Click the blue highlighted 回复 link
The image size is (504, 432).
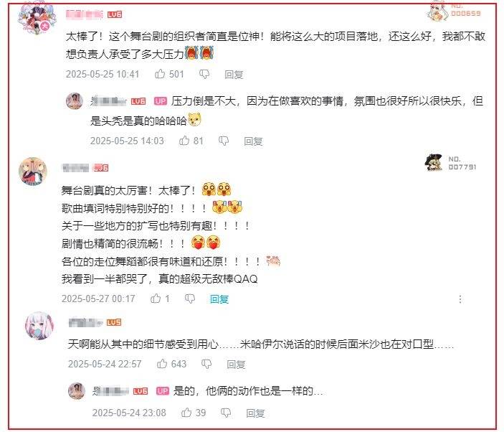click(219, 299)
